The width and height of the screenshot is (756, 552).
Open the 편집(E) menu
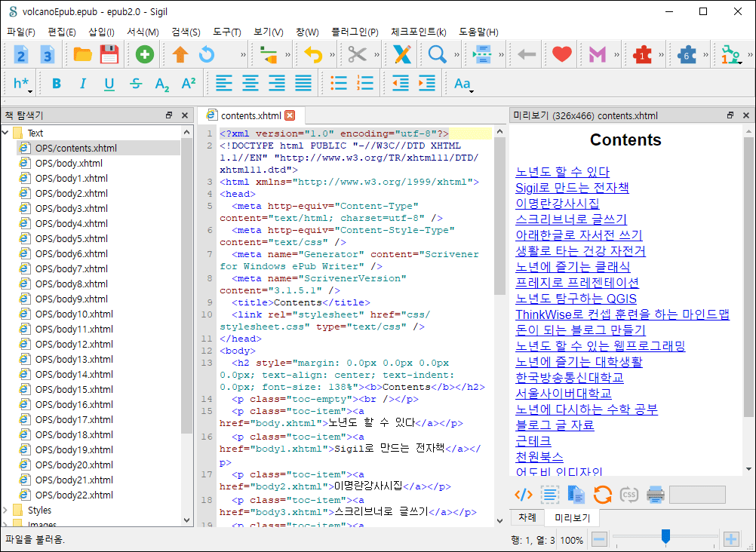62,32
